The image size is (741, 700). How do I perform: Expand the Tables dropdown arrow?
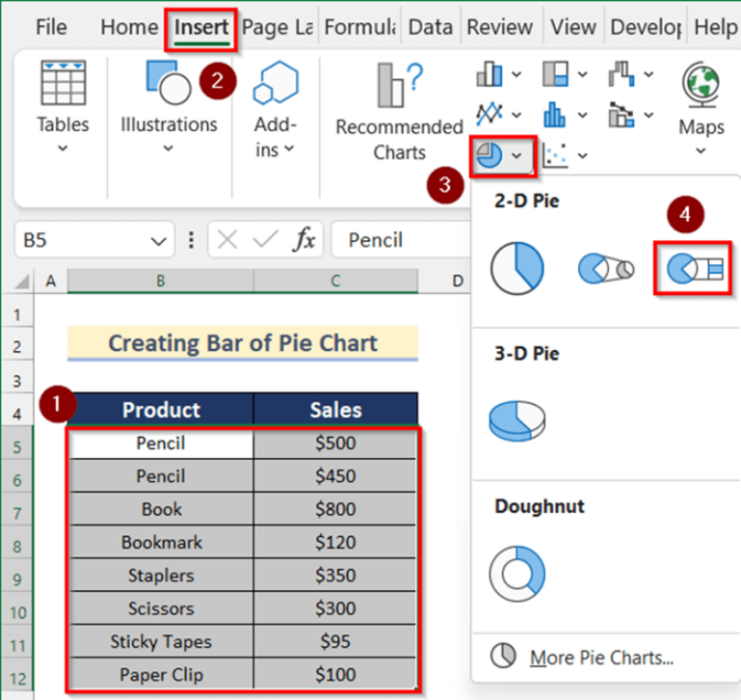coord(63,148)
